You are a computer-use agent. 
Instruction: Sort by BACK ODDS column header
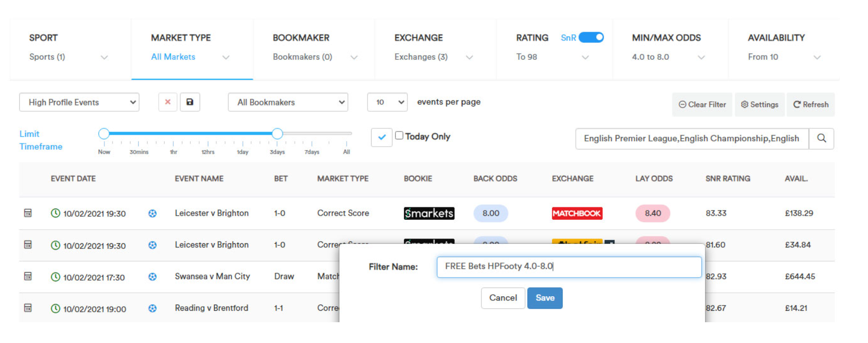(495, 179)
